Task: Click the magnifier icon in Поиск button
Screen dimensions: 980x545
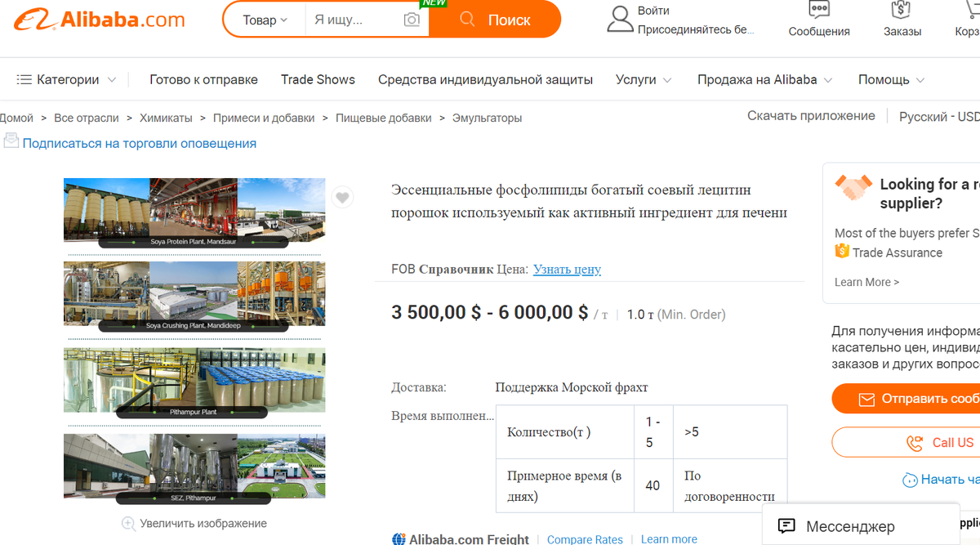Action: click(467, 20)
